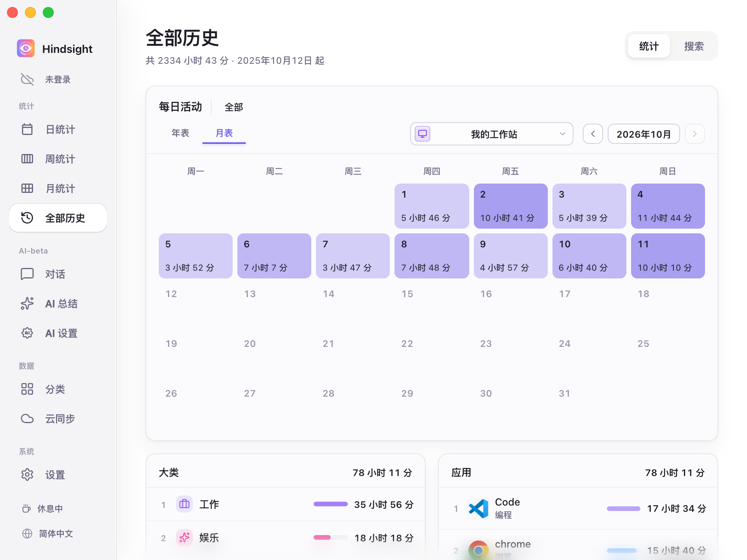
Task: Open the 我的工作站 device dropdown
Action: (492, 134)
